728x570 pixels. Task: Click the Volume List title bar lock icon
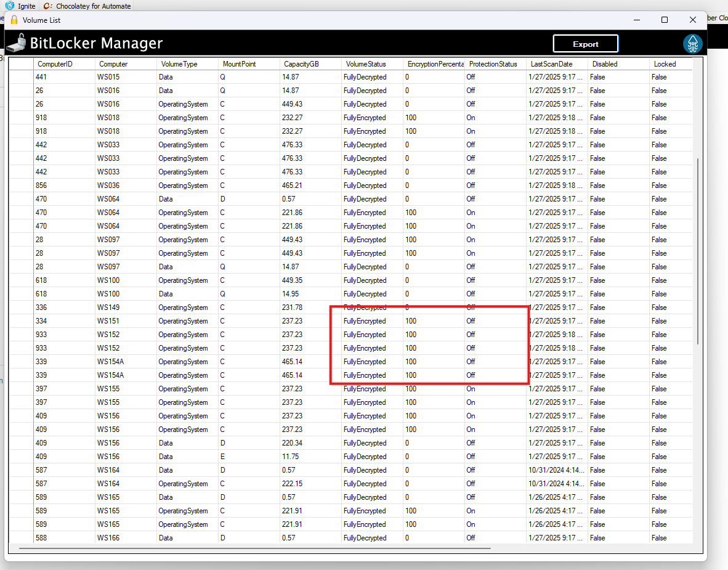pos(14,20)
